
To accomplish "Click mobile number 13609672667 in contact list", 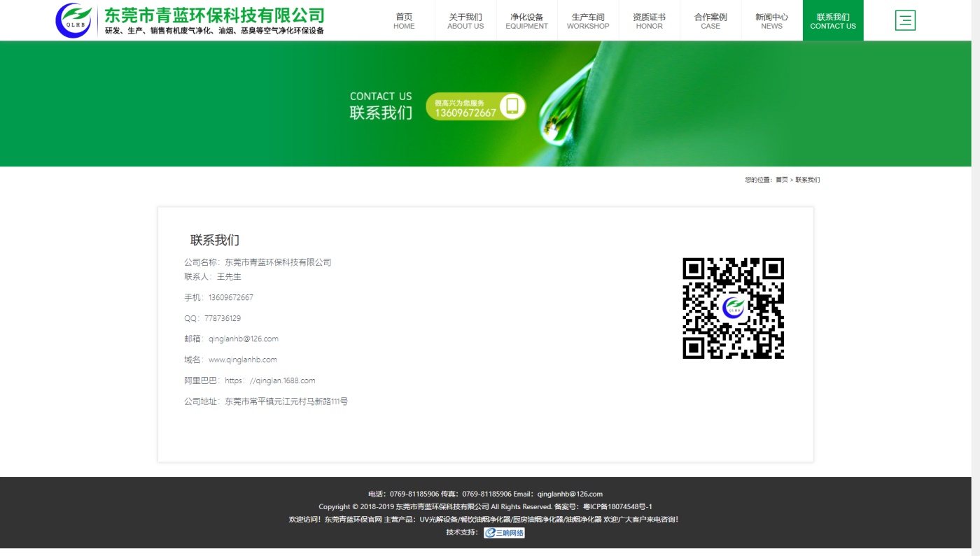I will (231, 297).
